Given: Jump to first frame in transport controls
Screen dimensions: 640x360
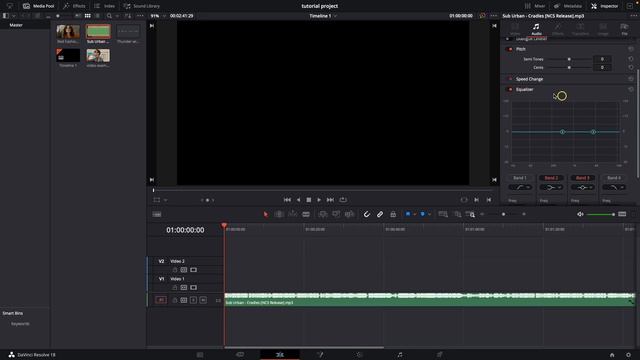Looking at the screenshot, I should [x=287, y=200].
